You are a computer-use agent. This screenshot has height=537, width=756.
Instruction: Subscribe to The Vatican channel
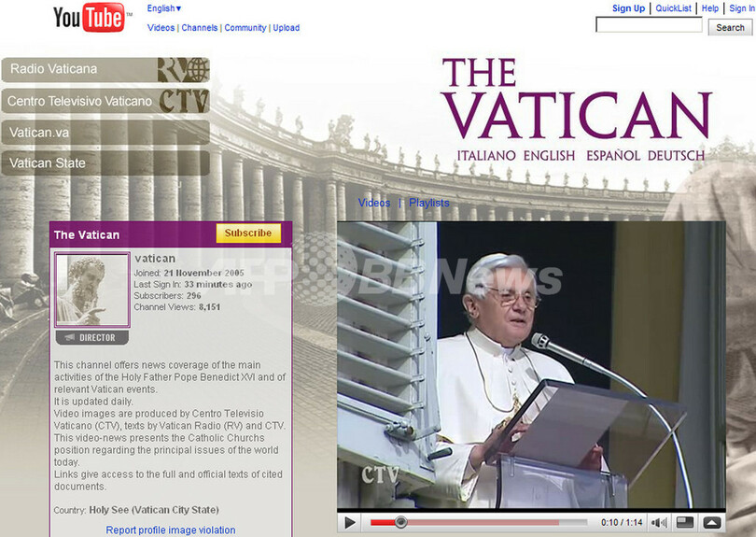pyautogui.click(x=248, y=233)
